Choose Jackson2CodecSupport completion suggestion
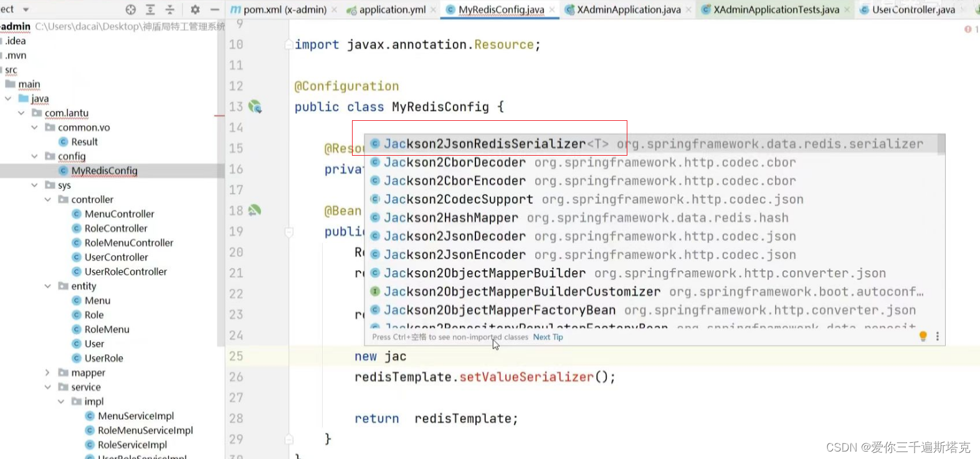The width and height of the screenshot is (980, 459). pos(651,199)
